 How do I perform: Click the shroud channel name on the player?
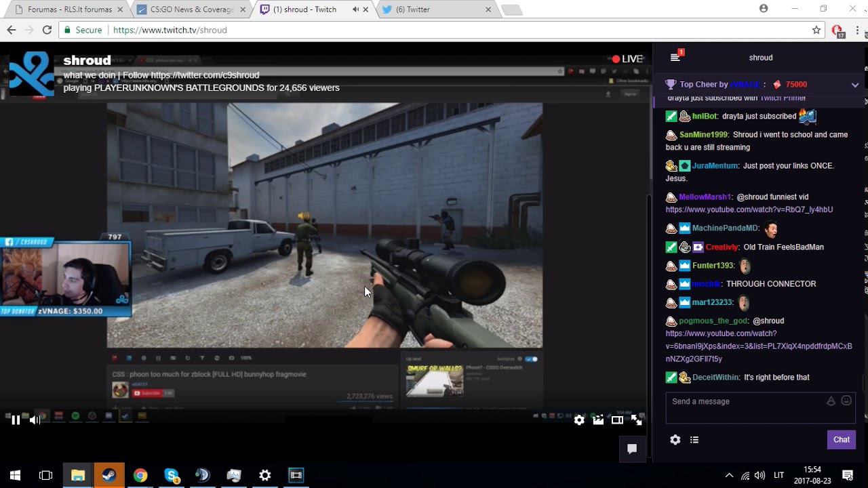click(87, 60)
